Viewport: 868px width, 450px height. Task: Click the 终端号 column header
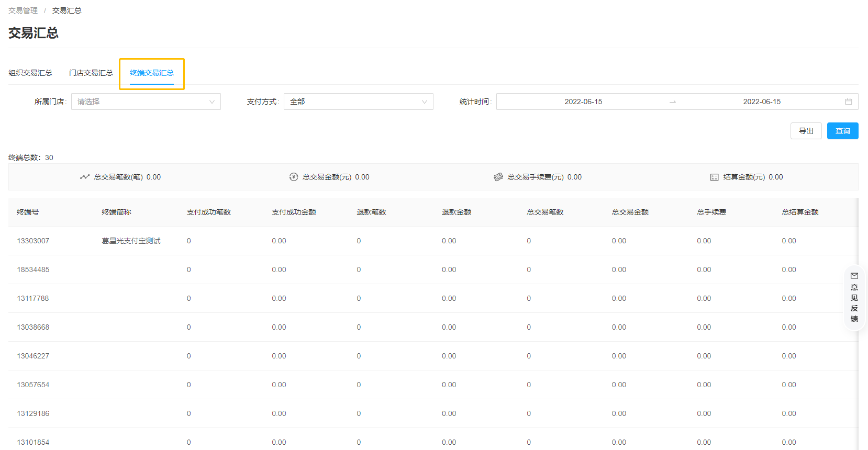(28, 212)
